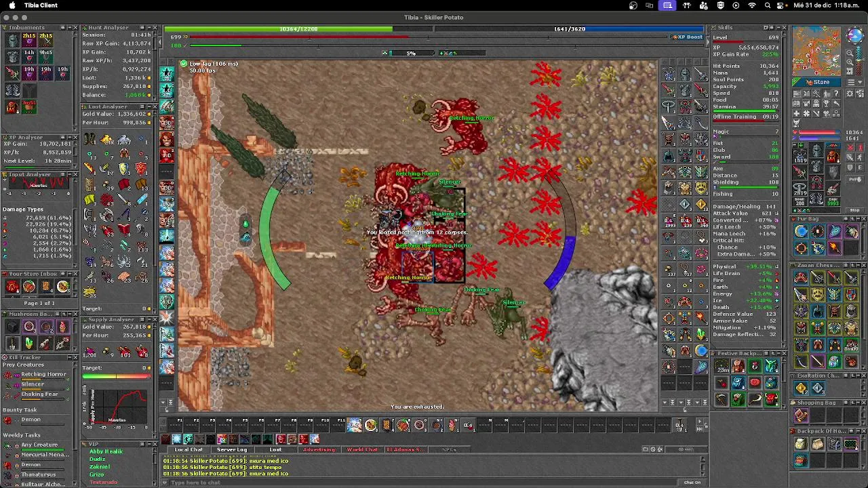Select Grizo in the VIP list
The image size is (868, 488).
tap(97, 474)
